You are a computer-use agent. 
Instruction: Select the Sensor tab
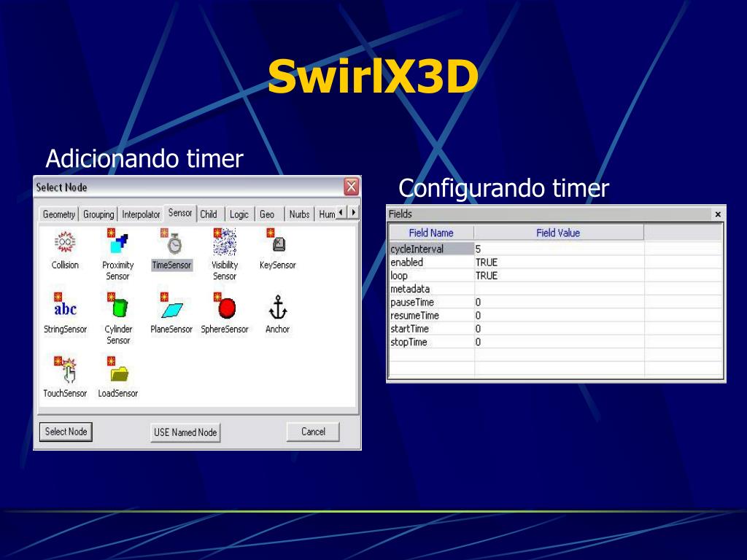tap(180, 213)
